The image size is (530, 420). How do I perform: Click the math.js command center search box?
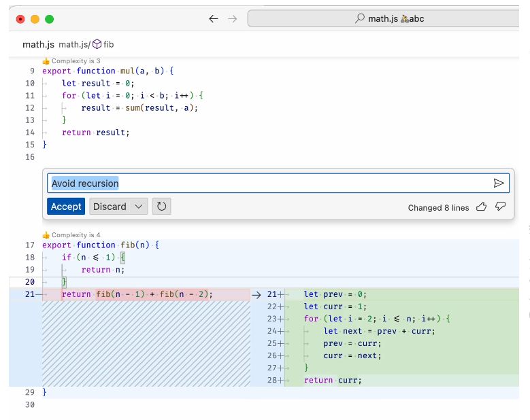[x=383, y=18]
